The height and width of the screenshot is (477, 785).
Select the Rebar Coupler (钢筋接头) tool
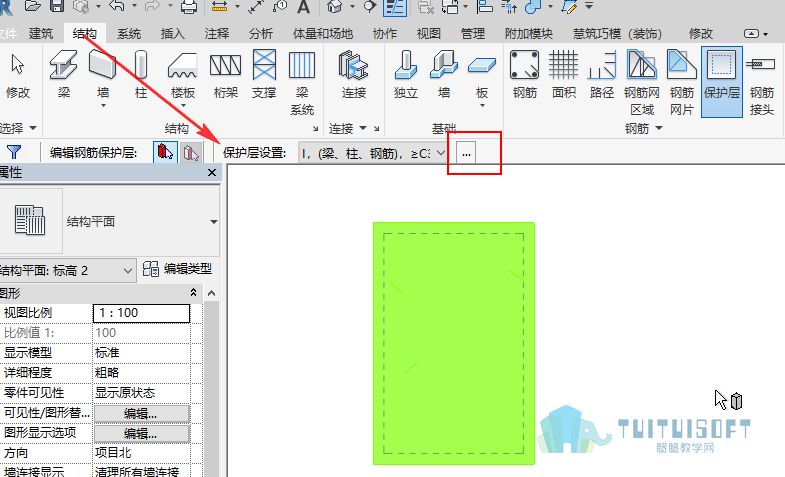point(761,83)
